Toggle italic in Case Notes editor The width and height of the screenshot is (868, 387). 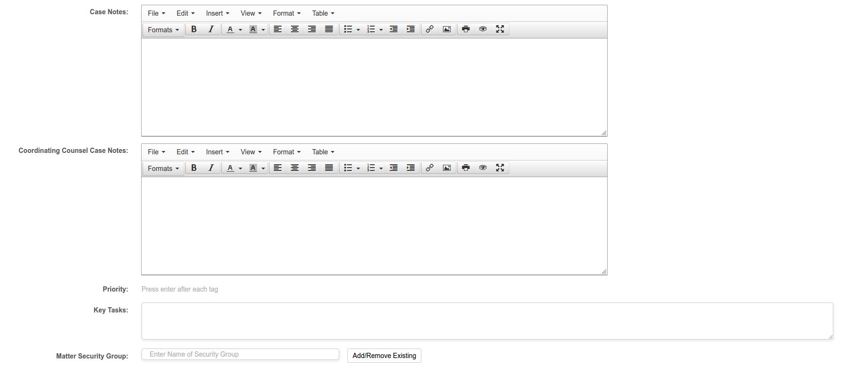211,29
